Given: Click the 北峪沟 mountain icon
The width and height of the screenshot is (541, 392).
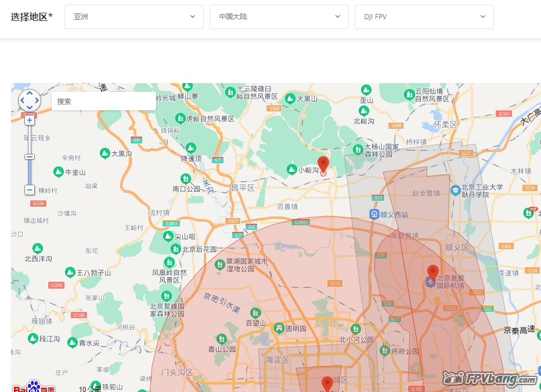Looking at the screenshot, I should tap(363, 111).
